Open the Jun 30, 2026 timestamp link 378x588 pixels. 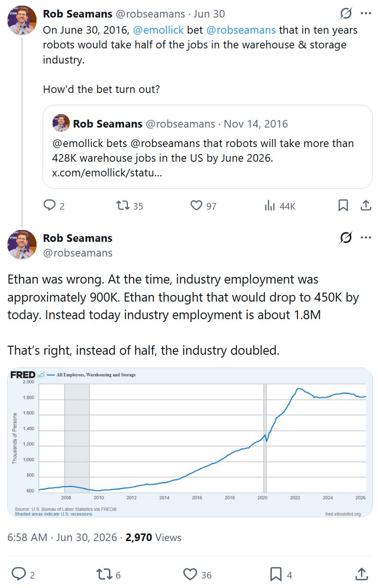(x=87, y=537)
